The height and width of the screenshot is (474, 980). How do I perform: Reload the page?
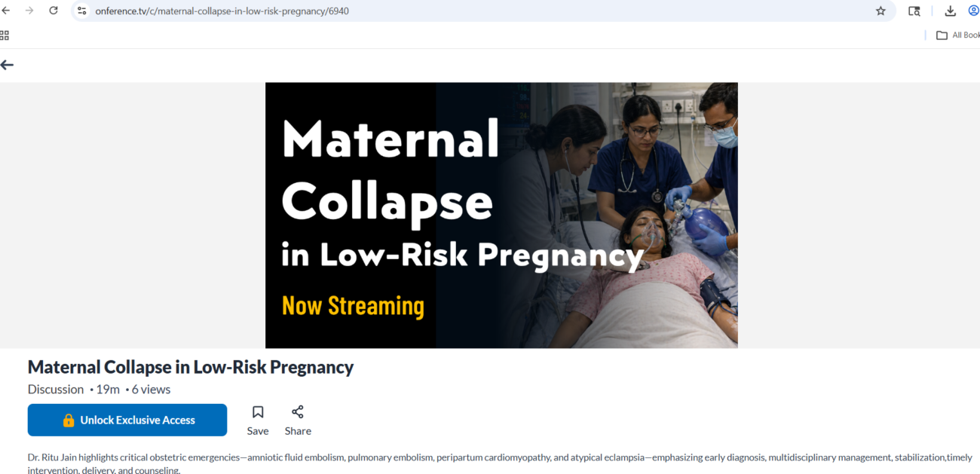54,11
